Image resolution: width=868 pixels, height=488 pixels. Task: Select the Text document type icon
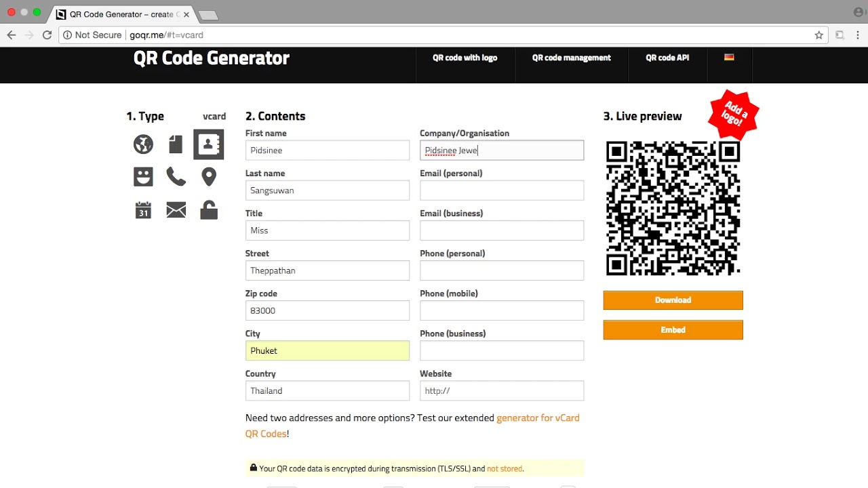(x=176, y=144)
